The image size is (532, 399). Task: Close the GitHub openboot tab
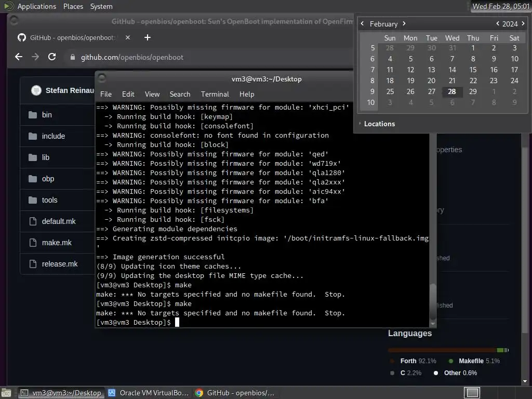[128, 37]
